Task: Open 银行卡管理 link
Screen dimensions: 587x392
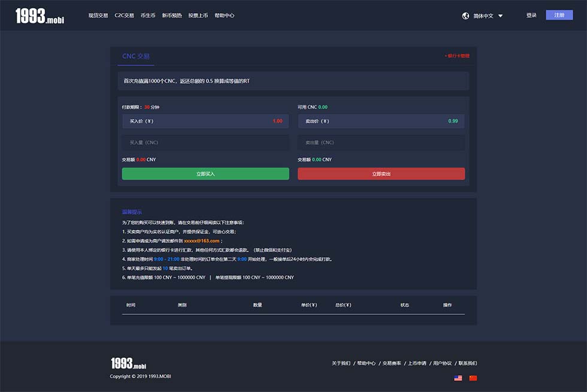Action: [458, 56]
